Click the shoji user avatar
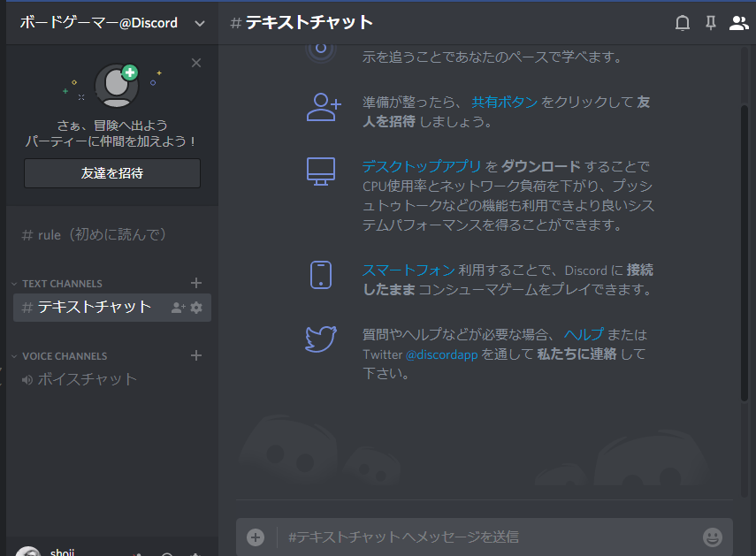The image size is (756, 556). coord(28,552)
